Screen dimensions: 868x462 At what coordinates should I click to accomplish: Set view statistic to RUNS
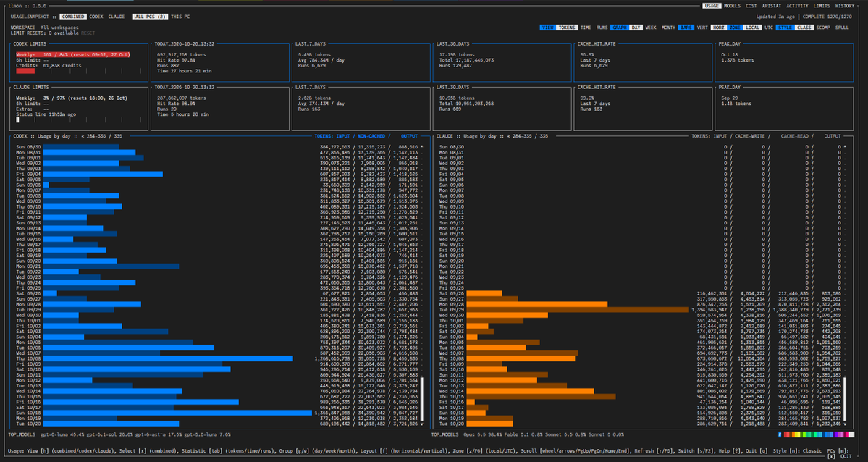[602, 28]
